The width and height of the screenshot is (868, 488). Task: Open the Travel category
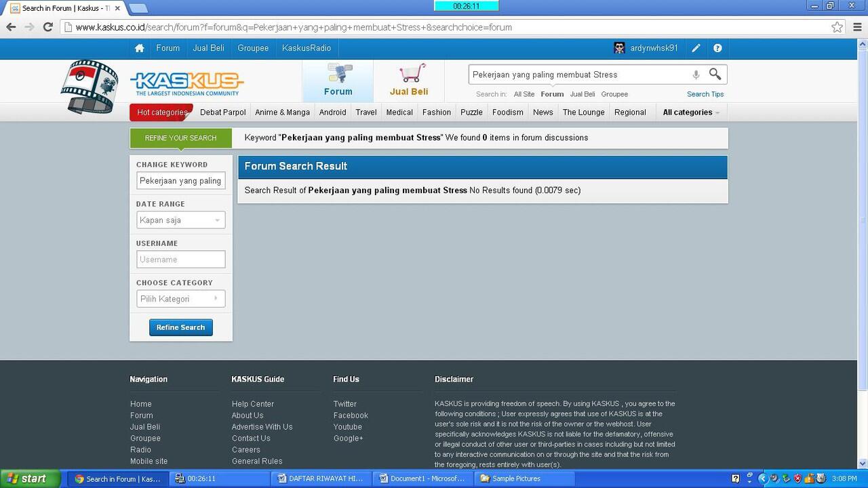366,113
